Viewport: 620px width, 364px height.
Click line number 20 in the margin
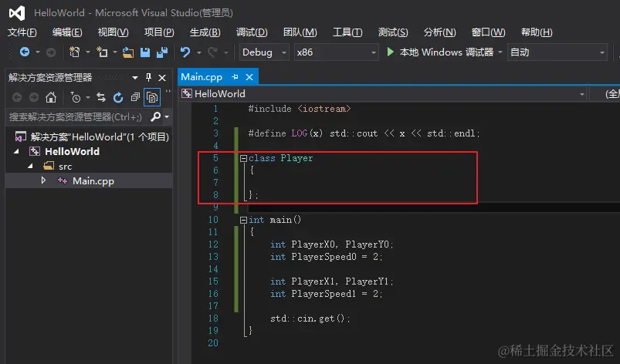(x=213, y=342)
